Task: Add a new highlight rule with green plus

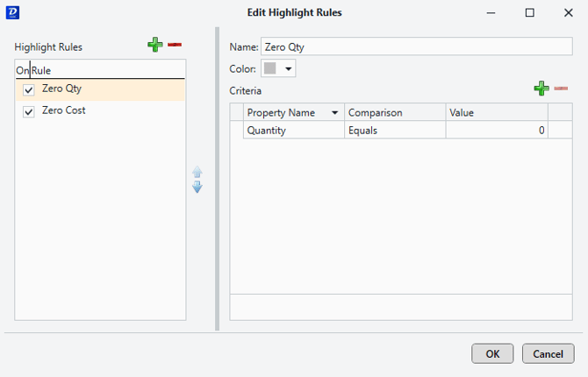Action: tap(155, 45)
